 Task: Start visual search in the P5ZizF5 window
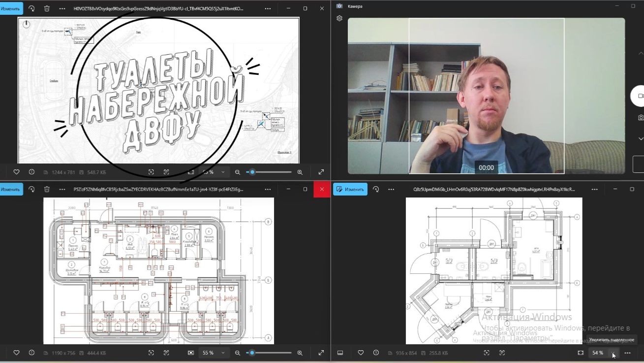coord(151,353)
